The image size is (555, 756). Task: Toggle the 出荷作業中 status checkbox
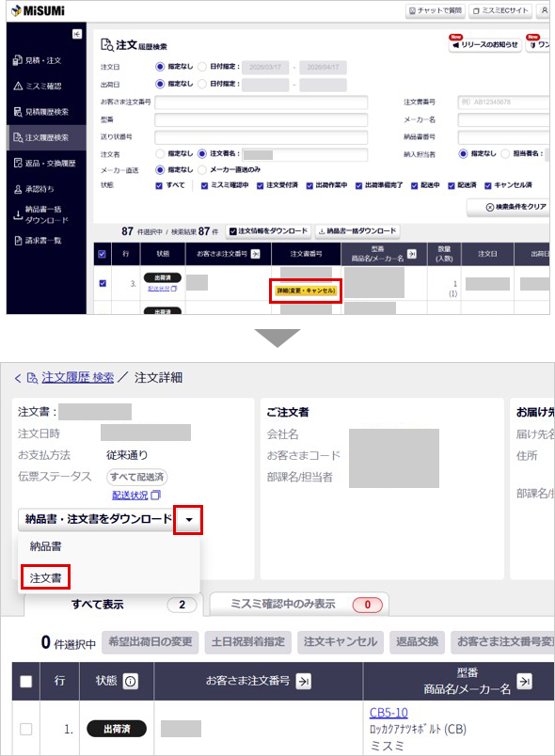[309, 185]
